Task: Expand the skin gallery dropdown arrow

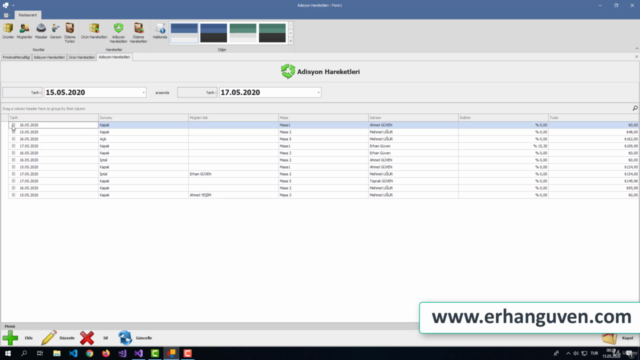Action: click(x=291, y=41)
